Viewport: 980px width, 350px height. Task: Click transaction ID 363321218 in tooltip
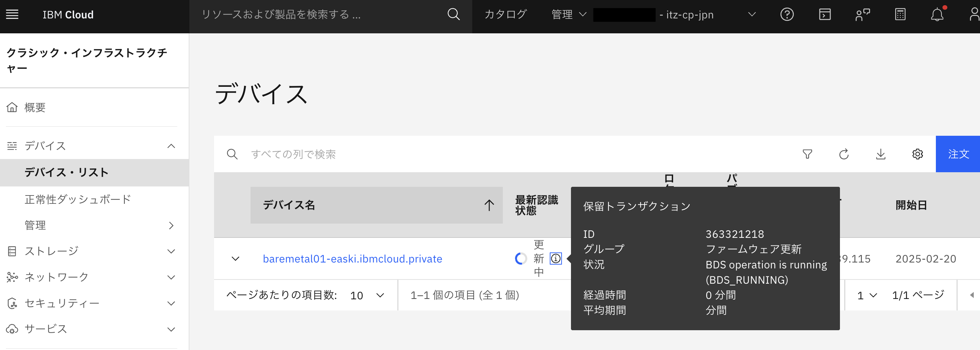click(x=735, y=234)
